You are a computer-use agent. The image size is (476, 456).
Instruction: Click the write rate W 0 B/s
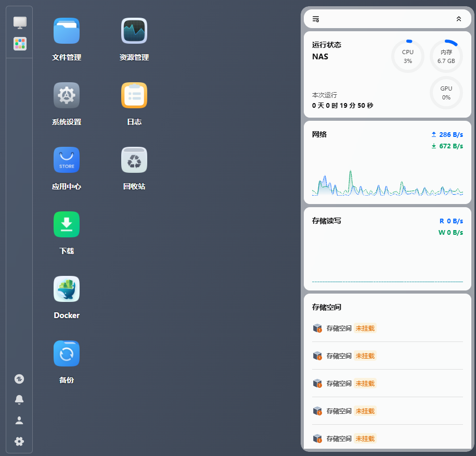click(451, 232)
